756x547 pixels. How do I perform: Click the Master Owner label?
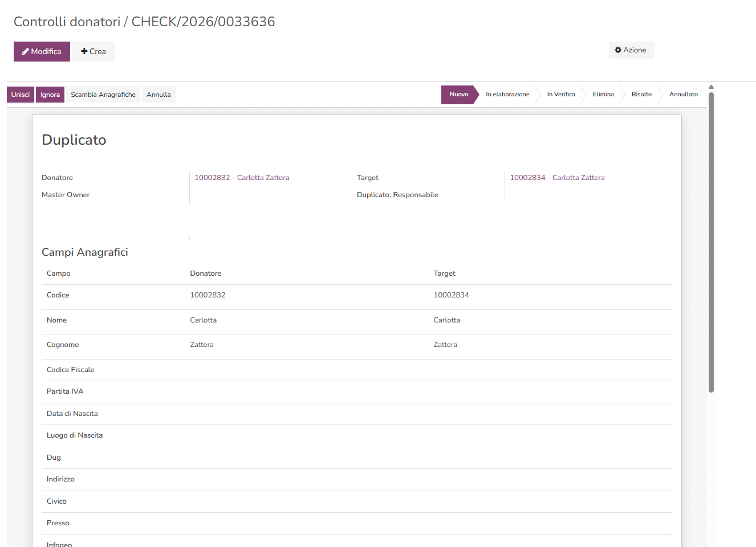tap(66, 195)
